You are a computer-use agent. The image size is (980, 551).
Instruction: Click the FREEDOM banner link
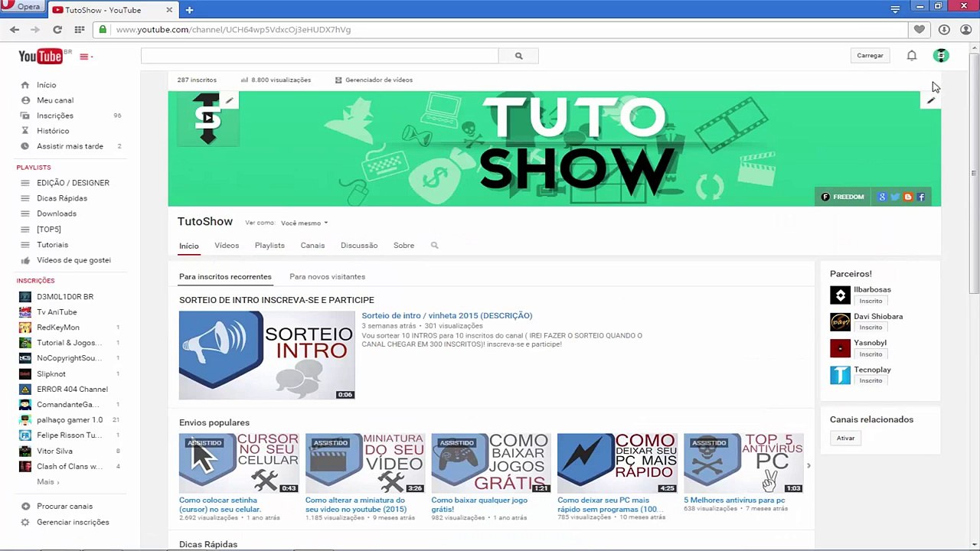(842, 197)
